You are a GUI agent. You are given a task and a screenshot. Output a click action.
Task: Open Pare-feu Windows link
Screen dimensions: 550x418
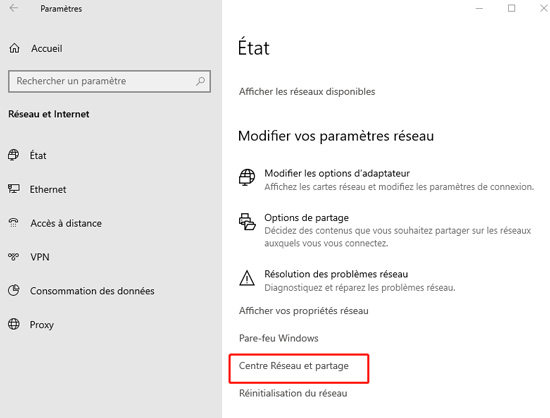[x=279, y=338]
